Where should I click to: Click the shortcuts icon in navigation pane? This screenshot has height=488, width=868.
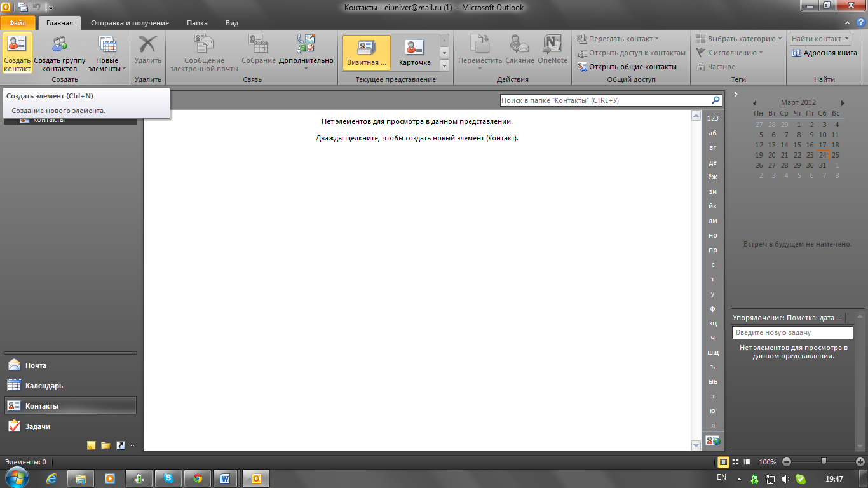click(x=120, y=445)
